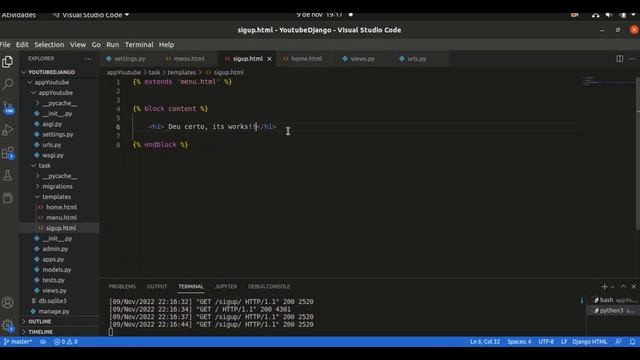Go to line via Ln 6, Col 32

[485, 342]
